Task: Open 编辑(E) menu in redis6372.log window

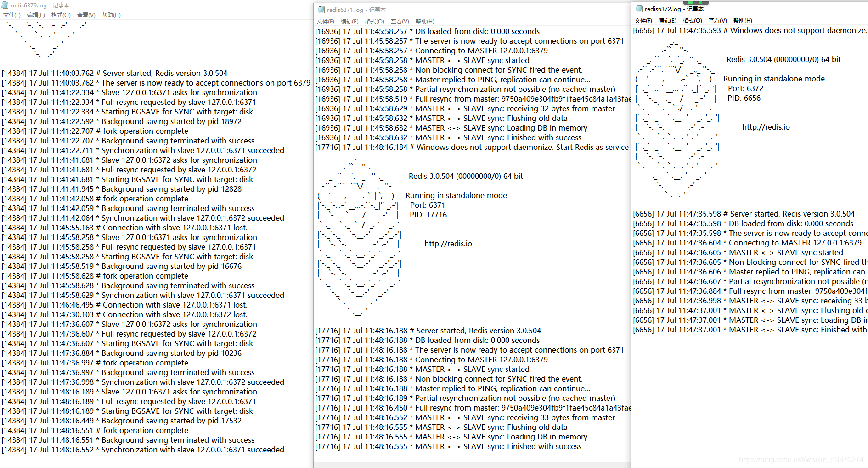Action: 667,21
